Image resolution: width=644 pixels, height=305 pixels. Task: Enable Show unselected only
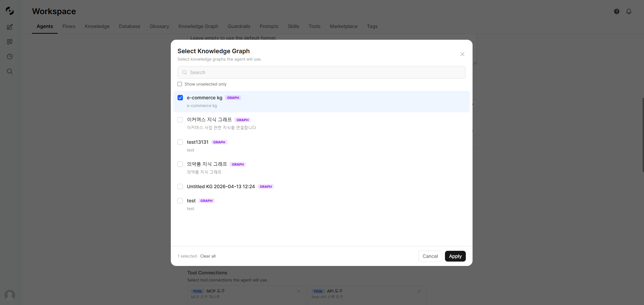click(x=180, y=84)
